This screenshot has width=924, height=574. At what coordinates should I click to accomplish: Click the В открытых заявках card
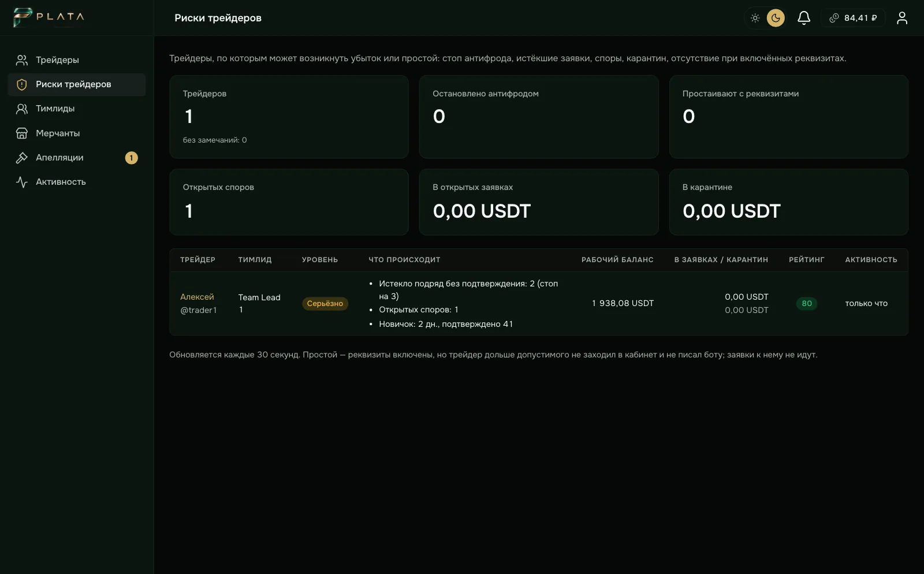tap(539, 202)
